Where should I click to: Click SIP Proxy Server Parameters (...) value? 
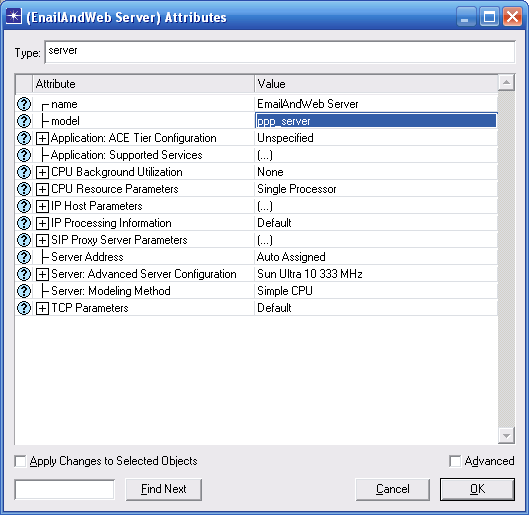tap(376, 240)
